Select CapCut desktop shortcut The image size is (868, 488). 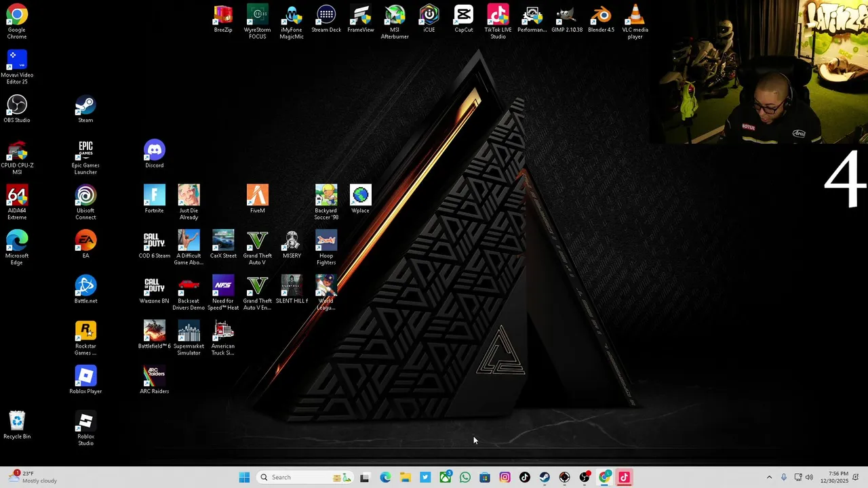pos(464,19)
